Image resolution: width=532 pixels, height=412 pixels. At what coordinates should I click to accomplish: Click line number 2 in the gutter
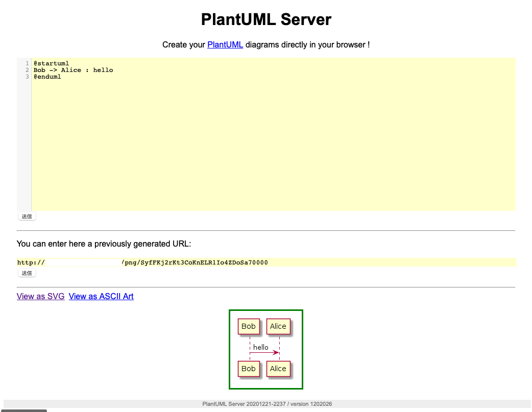coord(27,70)
